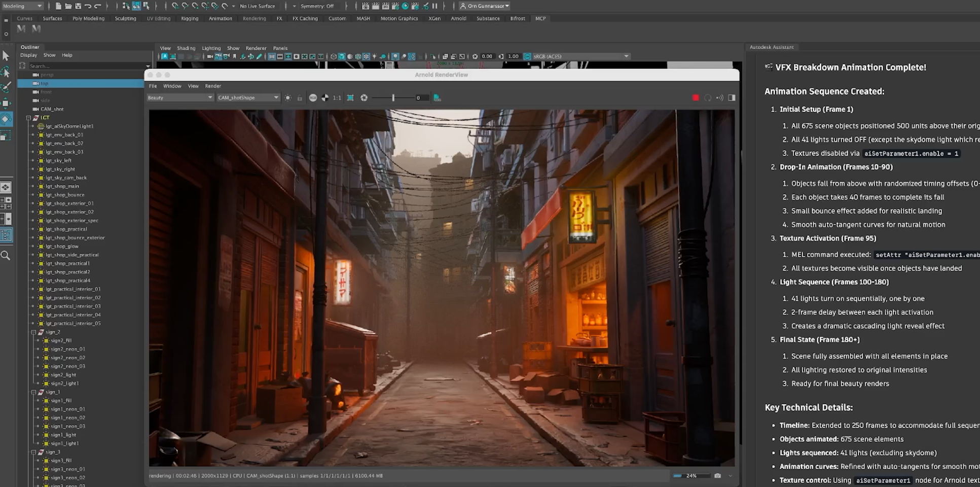Click the Orn Gunnarsson account button
Viewport: 980px width, 487px height.
485,6
